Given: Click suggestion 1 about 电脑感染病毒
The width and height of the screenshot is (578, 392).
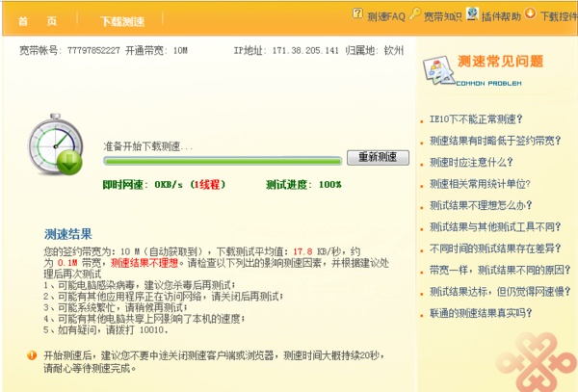Looking at the screenshot, I should tap(140, 285).
